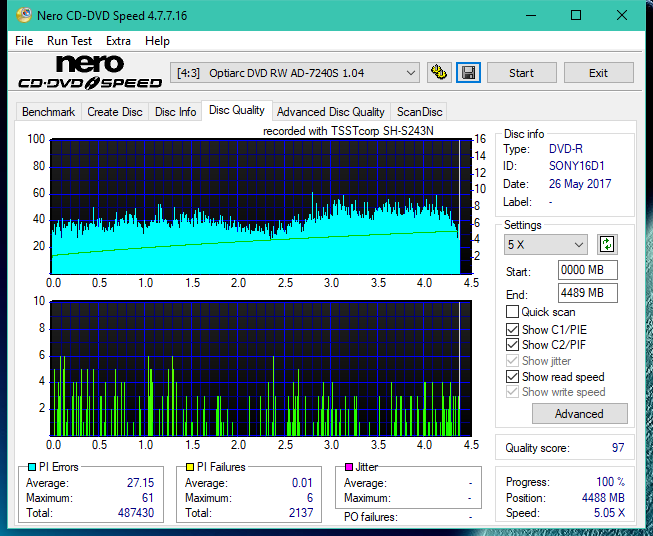The width and height of the screenshot is (653, 536).
Task: Toggle Show read speed checkbox
Action: [x=512, y=376]
